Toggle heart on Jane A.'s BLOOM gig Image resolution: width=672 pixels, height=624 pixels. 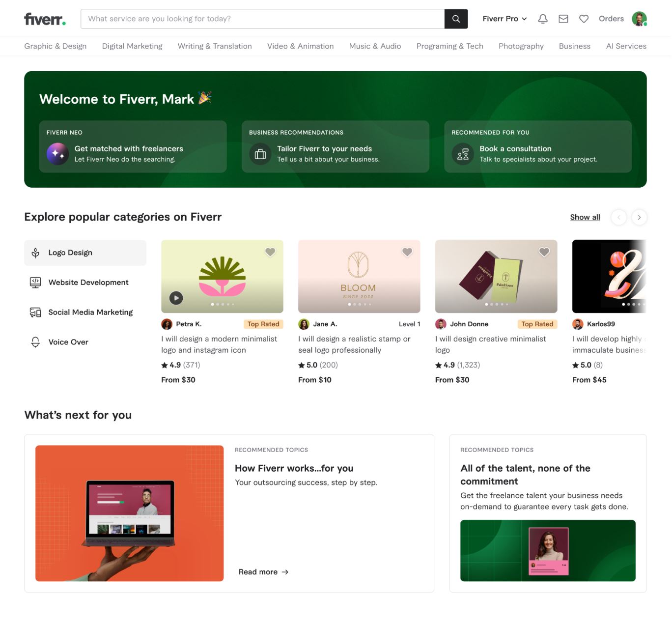(407, 252)
